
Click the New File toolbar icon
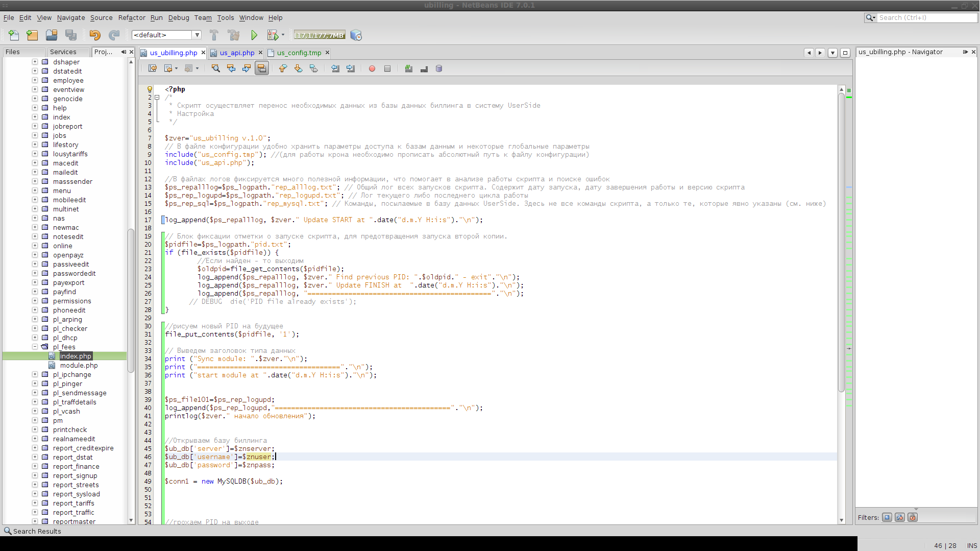[14, 35]
